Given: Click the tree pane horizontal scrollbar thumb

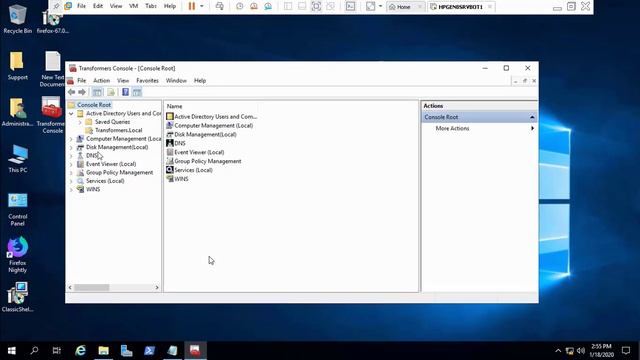Looking at the screenshot, I should 91,288.
